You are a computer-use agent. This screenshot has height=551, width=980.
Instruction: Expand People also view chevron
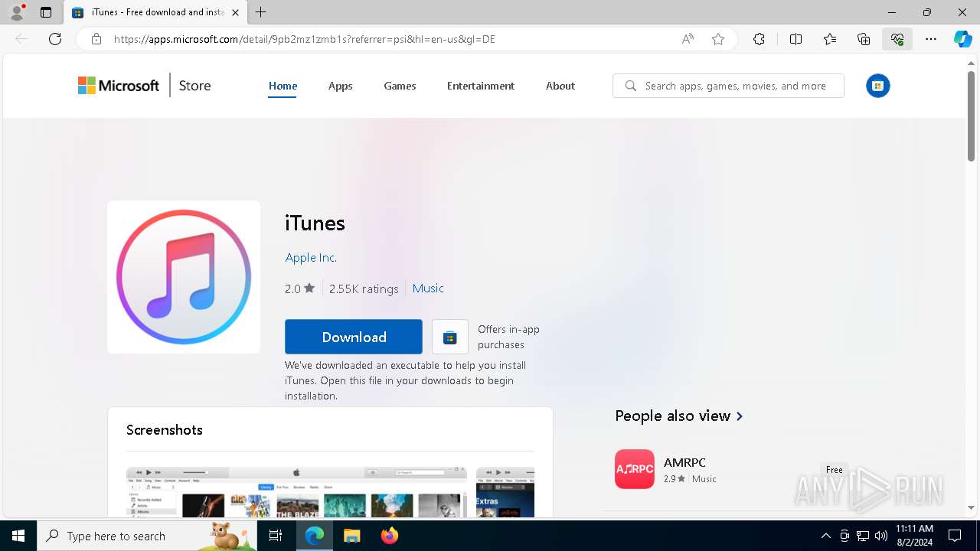pyautogui.click(x=740, y=416)
